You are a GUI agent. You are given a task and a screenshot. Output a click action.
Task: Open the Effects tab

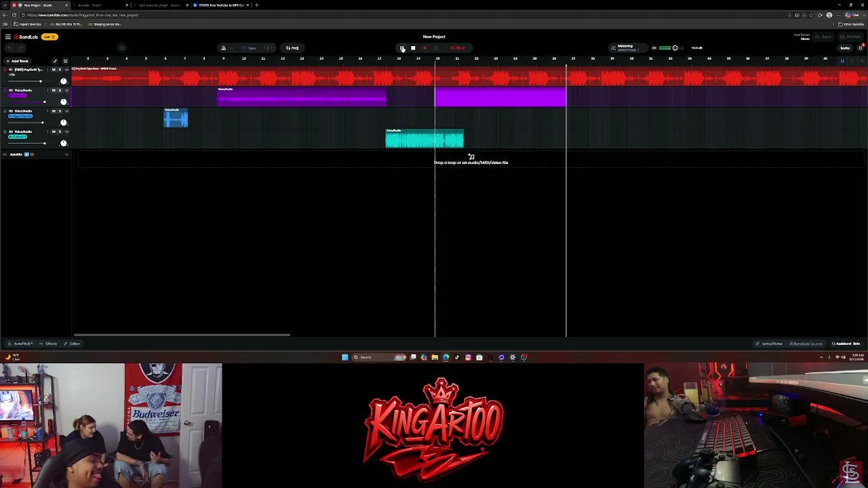pos(49,344)
